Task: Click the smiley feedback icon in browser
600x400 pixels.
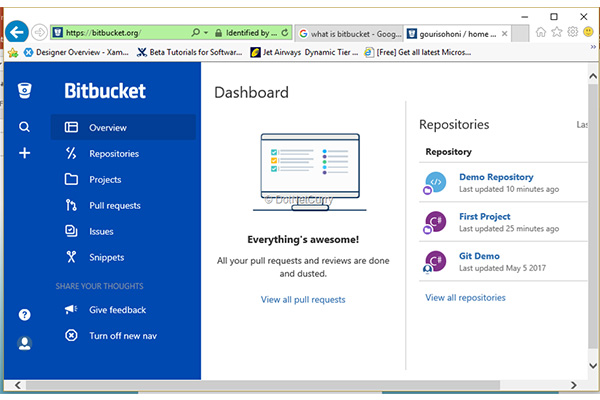Action: tap(588, 32)
